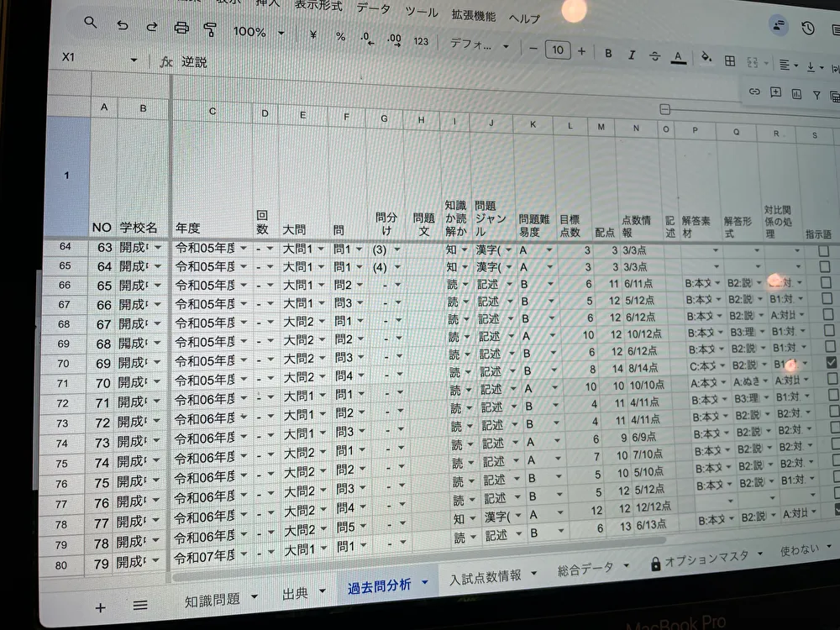Screen dimensions: 840x630
Task: Open the データ menu
Action: pos(373,8)
